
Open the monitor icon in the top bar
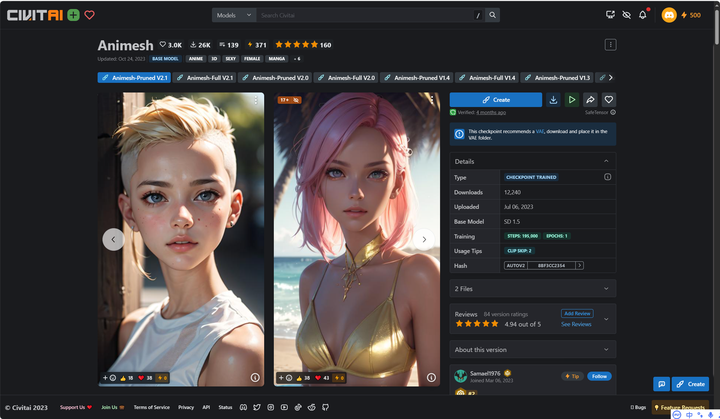pyautogui.click(x=610, y=15)
